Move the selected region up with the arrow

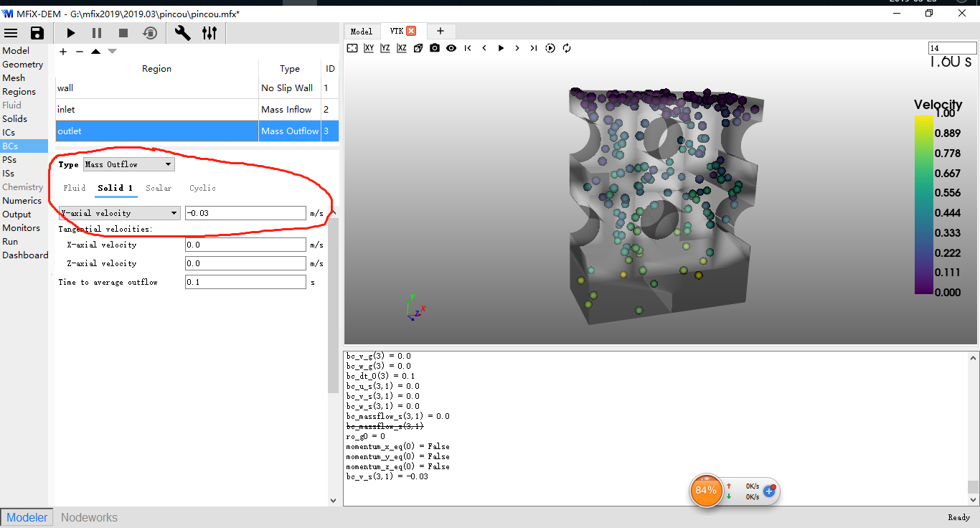click(95, 52)
